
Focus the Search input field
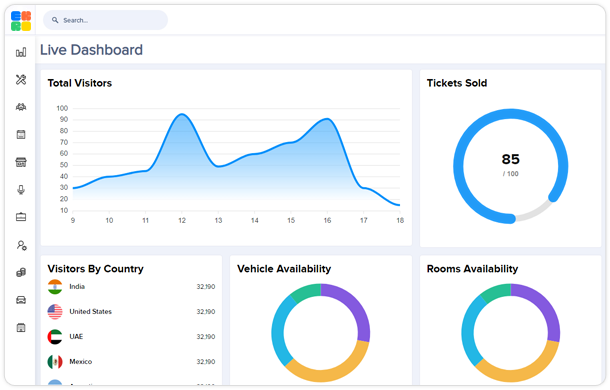coord(105,20)
